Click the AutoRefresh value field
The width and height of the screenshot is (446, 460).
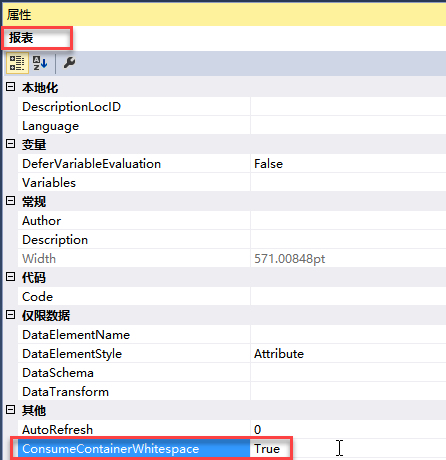pyautogui.click(x=348, y=430)
